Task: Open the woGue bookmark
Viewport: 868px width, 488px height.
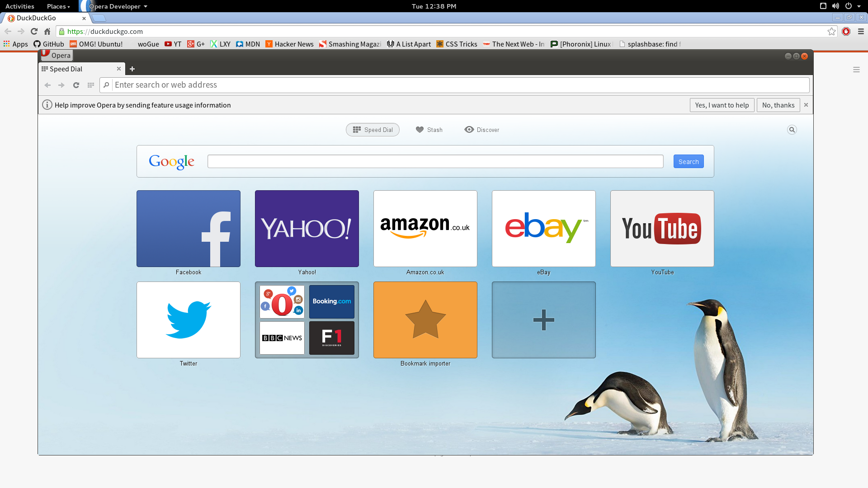Action: pos(148,44)
